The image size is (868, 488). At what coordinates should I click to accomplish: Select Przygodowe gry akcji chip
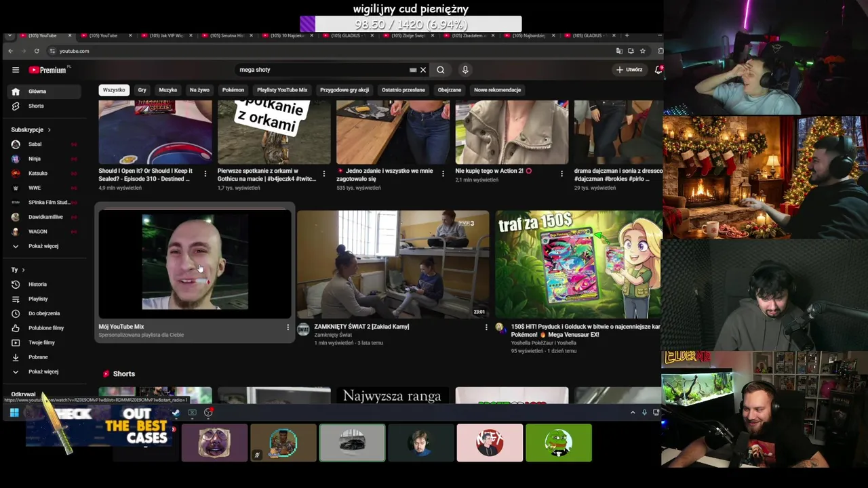[344, 89]
